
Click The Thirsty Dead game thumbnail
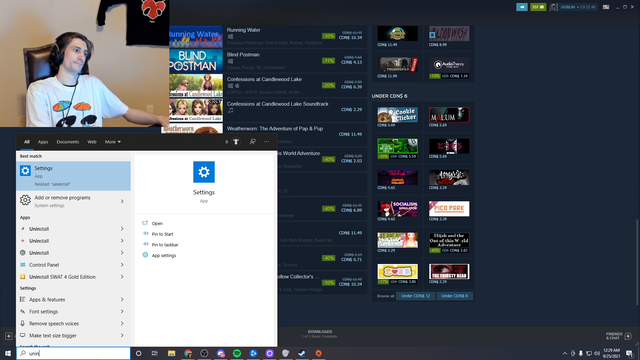coord(449,271)
